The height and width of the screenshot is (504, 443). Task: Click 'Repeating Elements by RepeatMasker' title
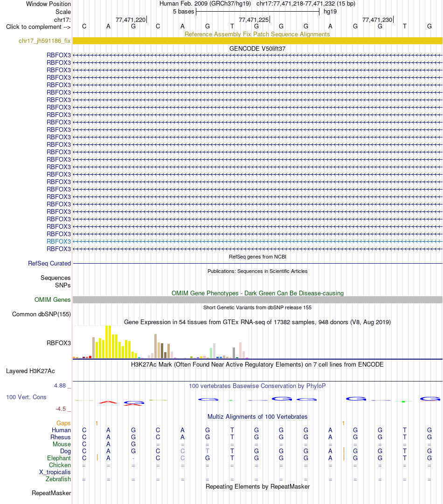coord(257,487)
